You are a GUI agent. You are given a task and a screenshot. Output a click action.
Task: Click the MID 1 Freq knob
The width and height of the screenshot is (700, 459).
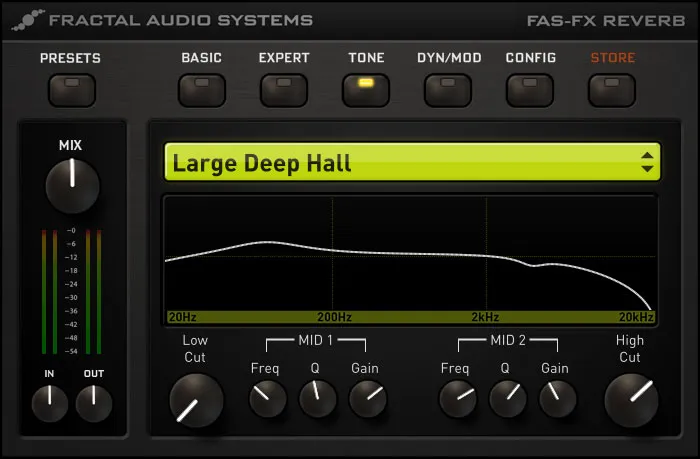[267, 400]
